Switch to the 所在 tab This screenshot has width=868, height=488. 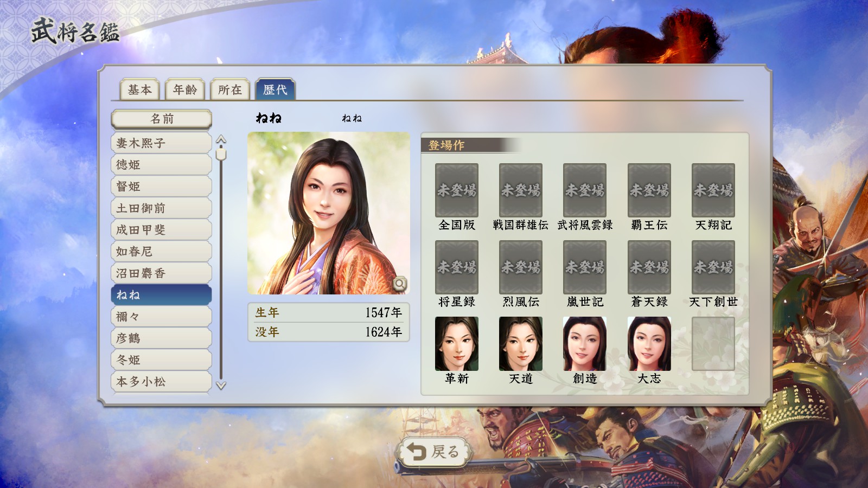point(229,89)
